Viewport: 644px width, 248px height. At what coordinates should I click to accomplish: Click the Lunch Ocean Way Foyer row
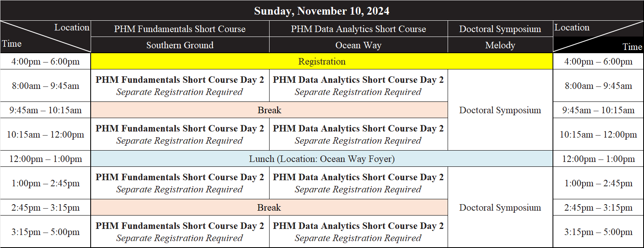[322, 159]
